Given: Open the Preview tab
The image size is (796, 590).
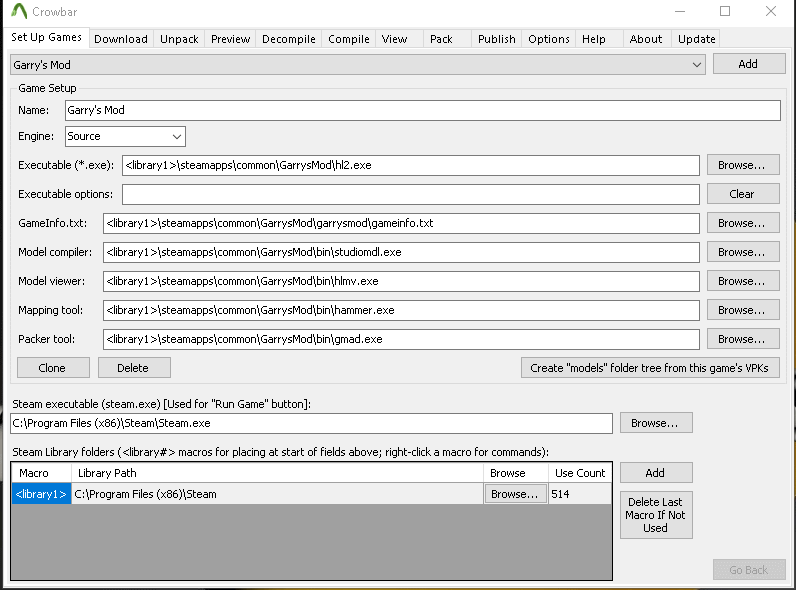Looking at the screenshot, I should click(230, 39).
